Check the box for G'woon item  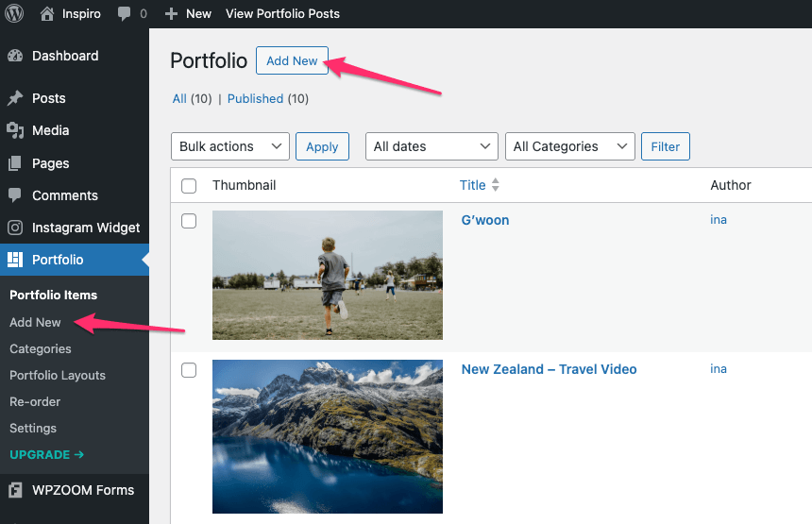coord(189,221)
